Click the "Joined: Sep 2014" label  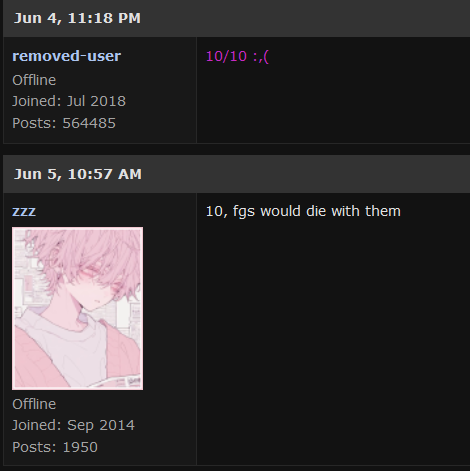click(x=73, y=425)
